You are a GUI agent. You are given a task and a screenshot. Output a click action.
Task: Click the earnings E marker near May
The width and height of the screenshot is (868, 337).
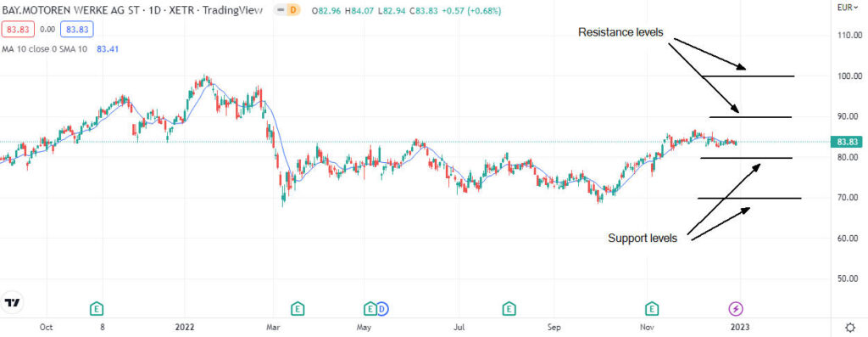coord(370,308)
